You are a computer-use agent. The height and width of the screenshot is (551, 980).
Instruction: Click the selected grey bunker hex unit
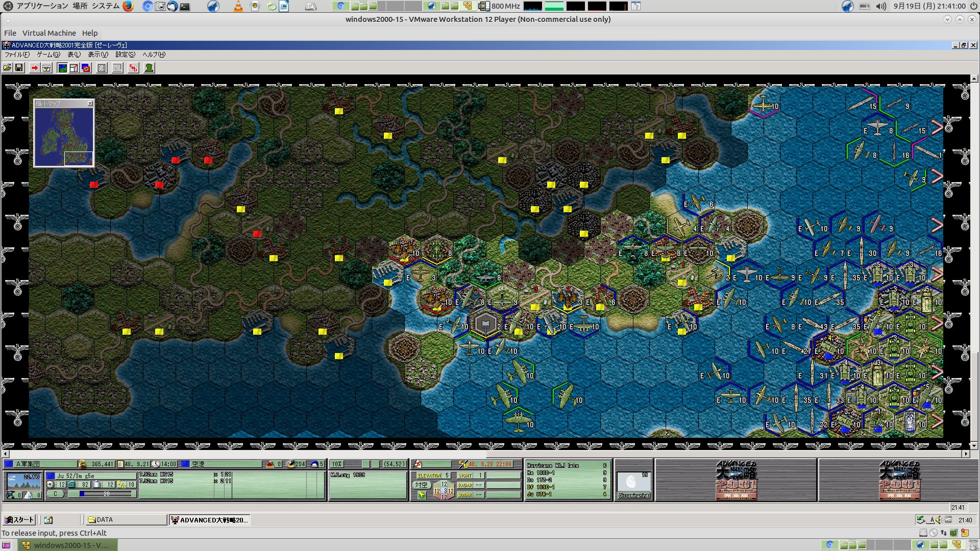click(485, 324)
